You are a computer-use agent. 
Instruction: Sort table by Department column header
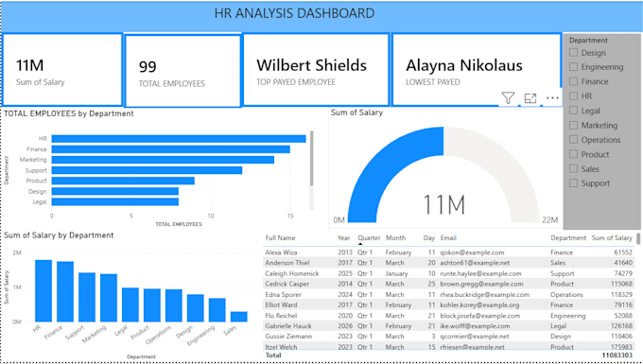click(x=568, y=237)
